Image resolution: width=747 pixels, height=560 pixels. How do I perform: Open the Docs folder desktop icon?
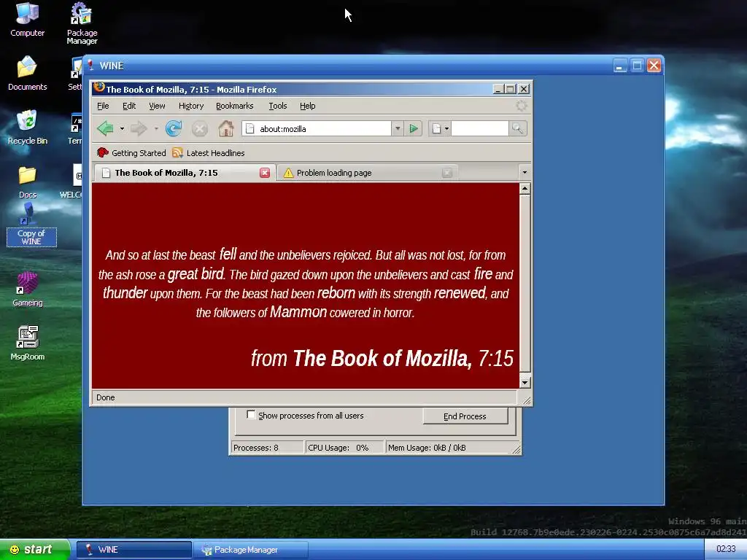pyautogui.click(x=27, y=182)
